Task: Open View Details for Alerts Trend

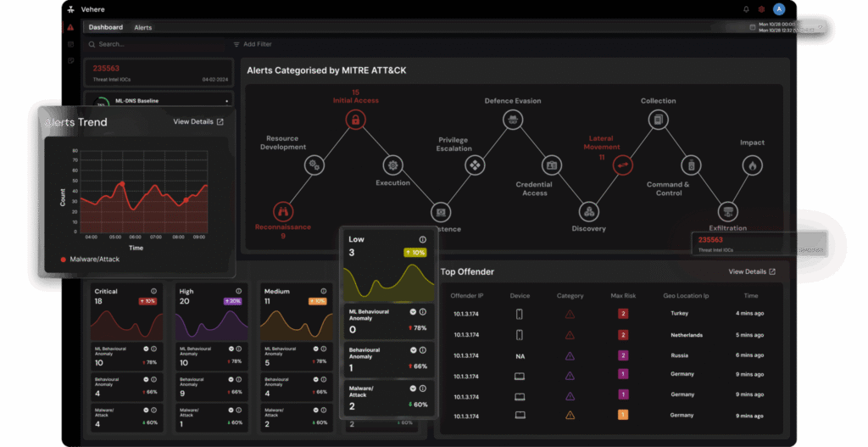Action: point(198,122)
